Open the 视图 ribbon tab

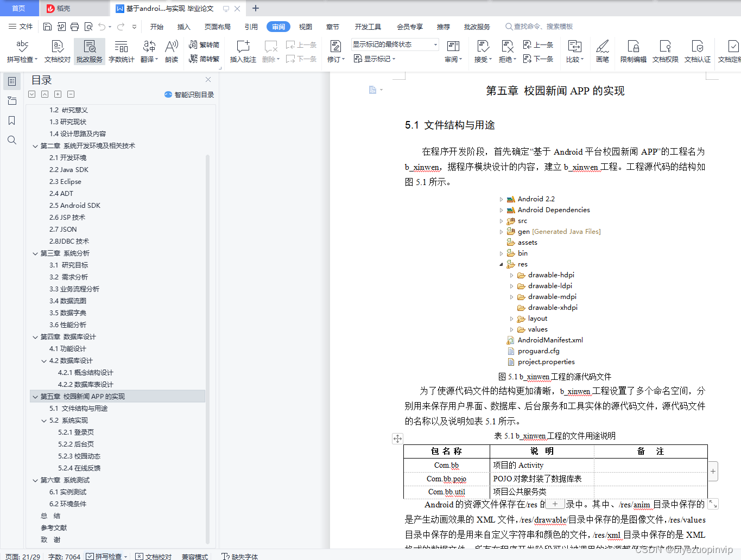coord(306,27)
